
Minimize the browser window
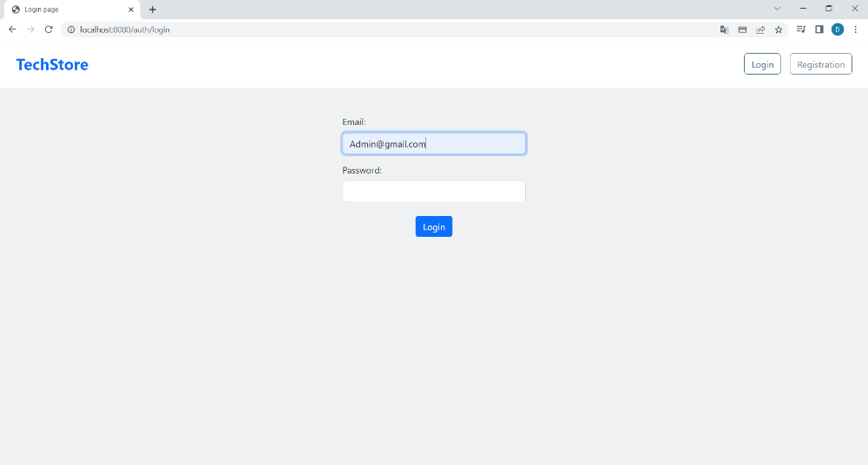click(x=803, y=9)
